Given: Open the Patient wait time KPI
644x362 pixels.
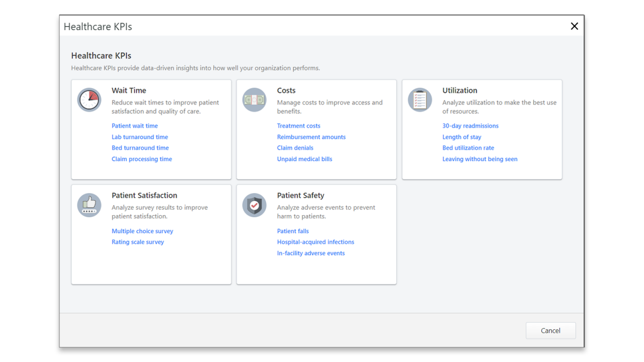Looking at the screenshot, I should pyautogui.click(x=134, y=125).
